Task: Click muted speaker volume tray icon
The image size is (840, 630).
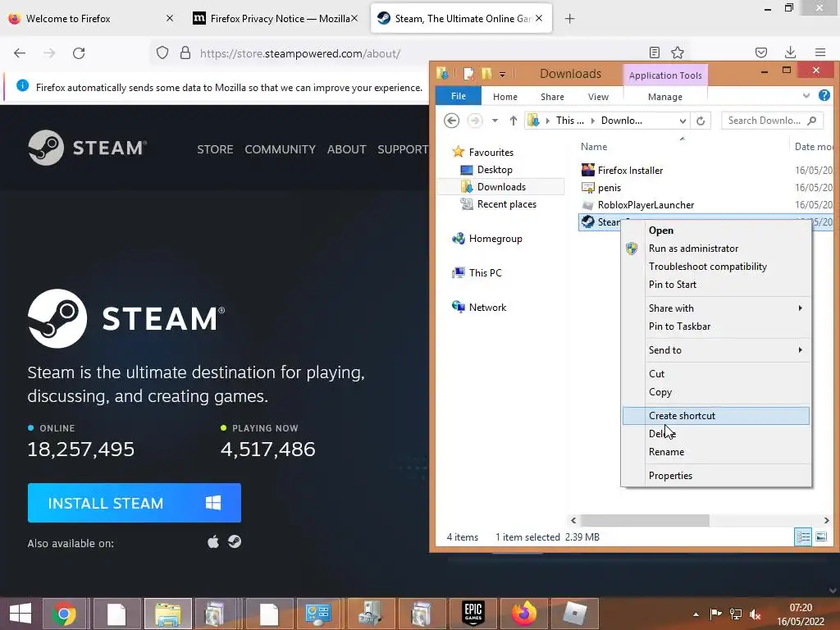Action: coord(756,614)
